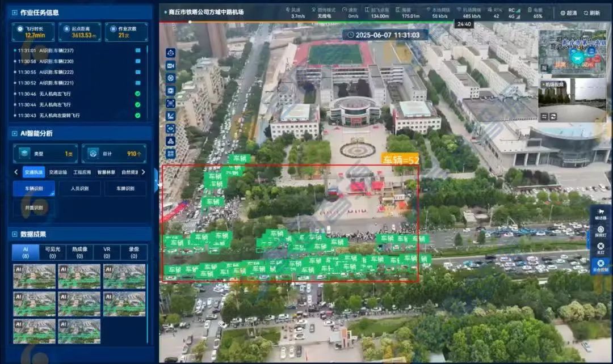Toggle 车辆识别 vehicle recognition
The image size is (613, 364).
click(33, 189)
